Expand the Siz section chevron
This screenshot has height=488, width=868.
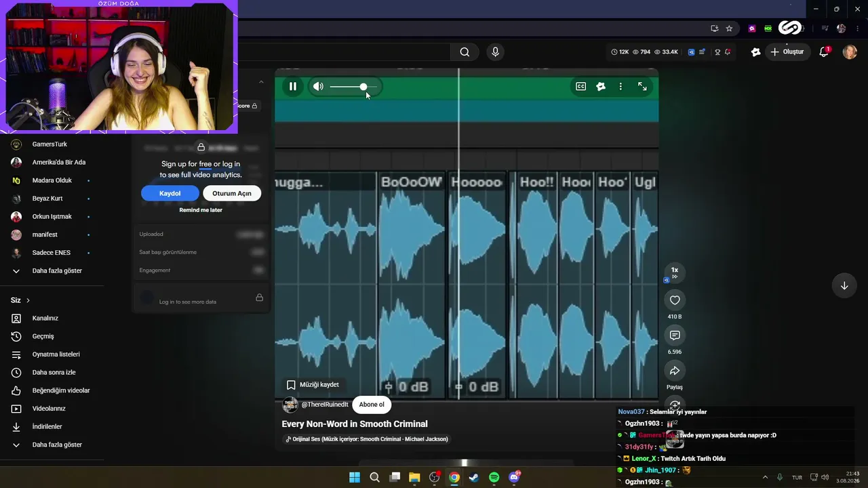pos(28,300)
